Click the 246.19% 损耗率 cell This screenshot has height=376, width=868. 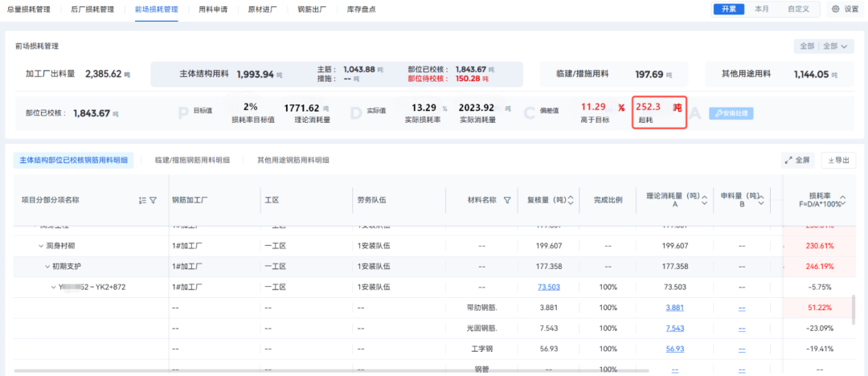(x=820, y=267)
